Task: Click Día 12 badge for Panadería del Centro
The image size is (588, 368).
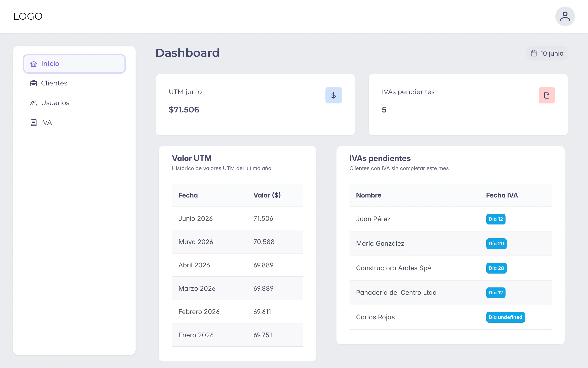Action: (x=496, y=293)
